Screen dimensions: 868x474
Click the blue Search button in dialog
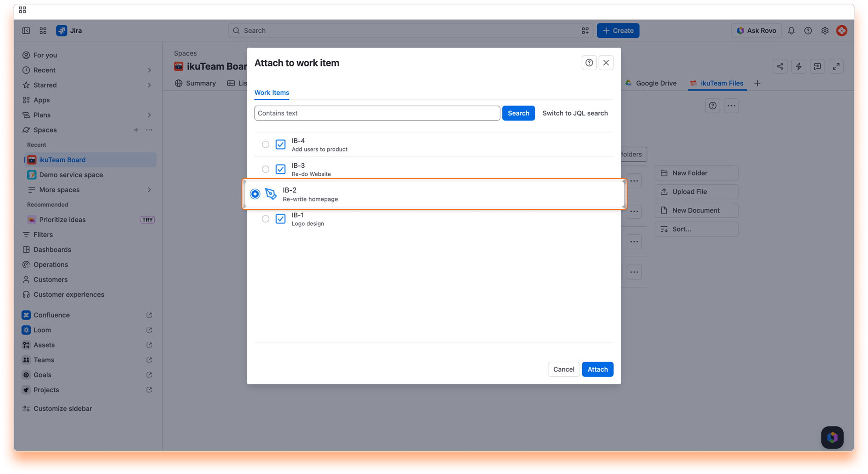pyautogui.click(x=518, y=113)
